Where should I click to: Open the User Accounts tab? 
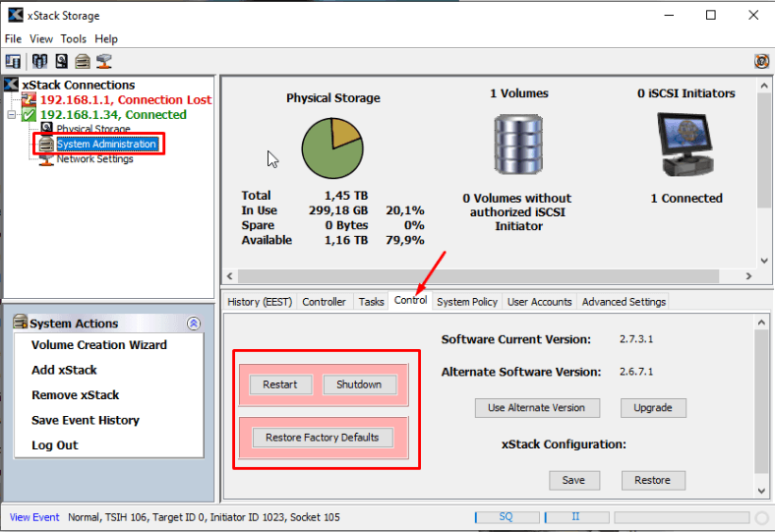[539, 301]
